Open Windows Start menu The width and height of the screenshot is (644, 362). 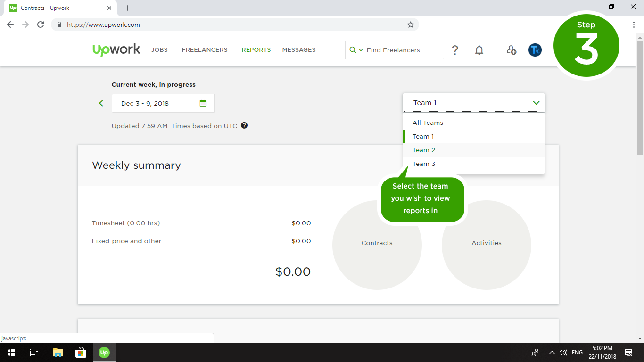[x=11, y=353]
